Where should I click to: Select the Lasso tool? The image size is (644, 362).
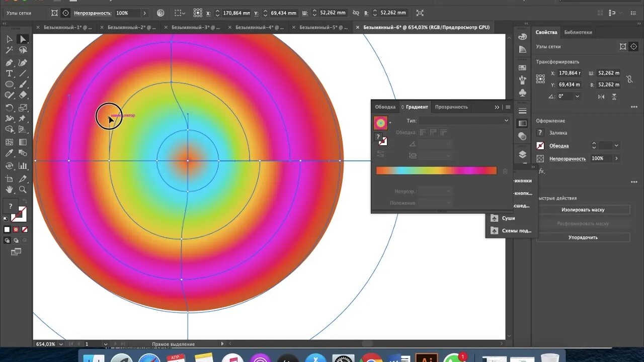coord(23,50)
